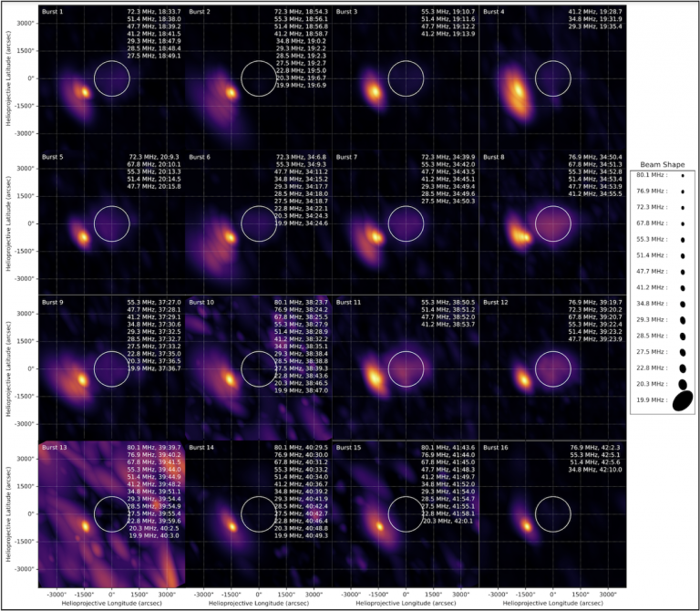Click the "76.9 MHz, 42:2.3" entry in Burst 16
Viewport: 700px width, 611px height.
coord(599,448)
